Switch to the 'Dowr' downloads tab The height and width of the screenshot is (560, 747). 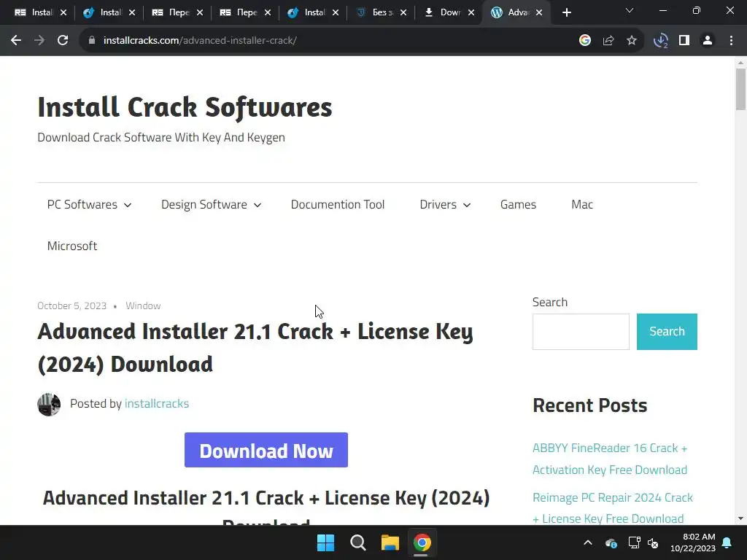[x=443, y=13]
